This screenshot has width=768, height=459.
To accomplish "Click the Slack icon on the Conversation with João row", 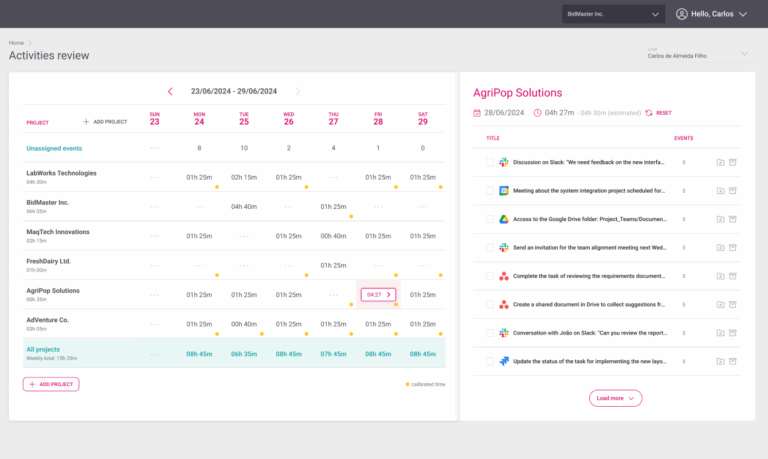I will coord(504,333).
